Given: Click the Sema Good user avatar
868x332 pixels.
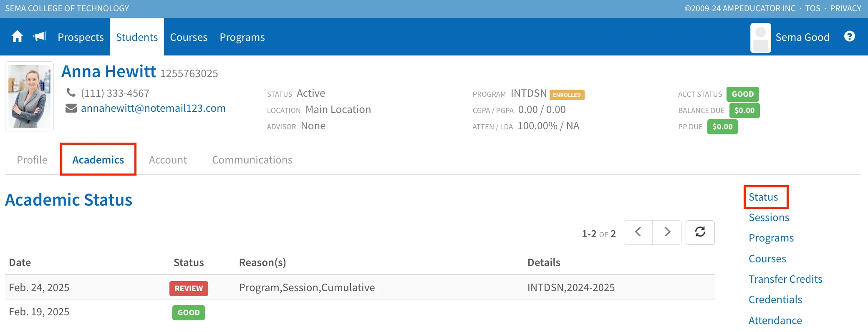Looking at the screenshot, I should (x=760, y=38).
